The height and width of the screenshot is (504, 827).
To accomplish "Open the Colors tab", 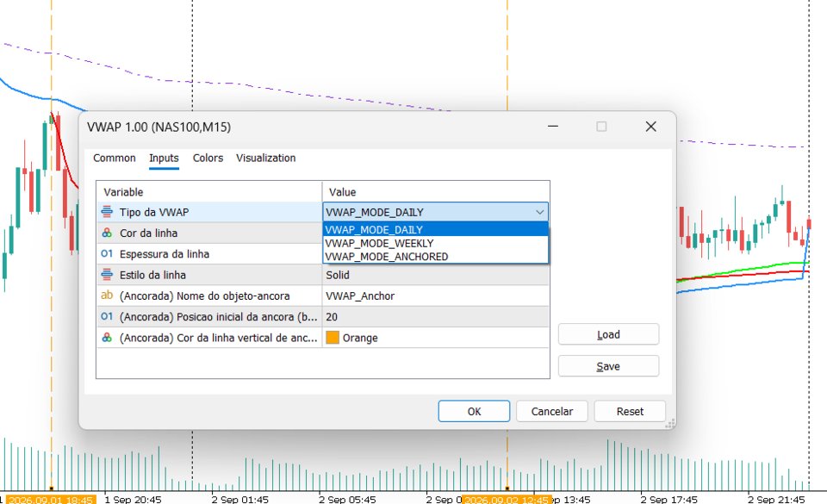I will coord(208,158).
